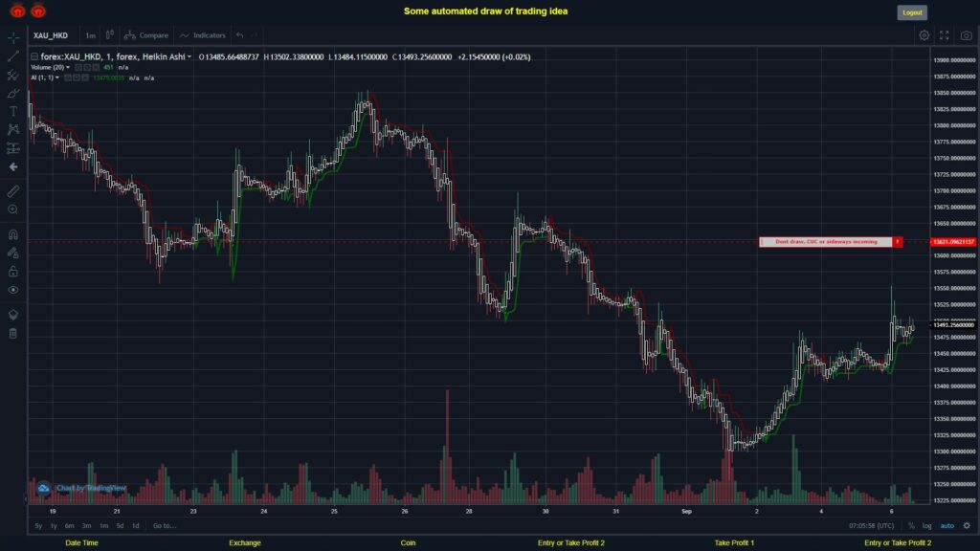
Task: Toggle visibility of AI indicator
Action: [68, 78]
